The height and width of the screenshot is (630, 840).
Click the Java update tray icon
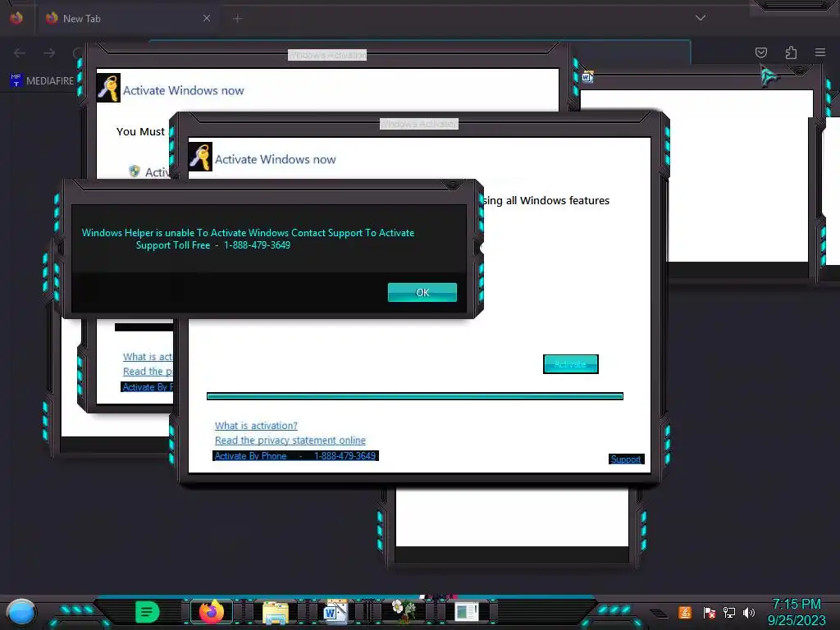click(x=685, y=612)
